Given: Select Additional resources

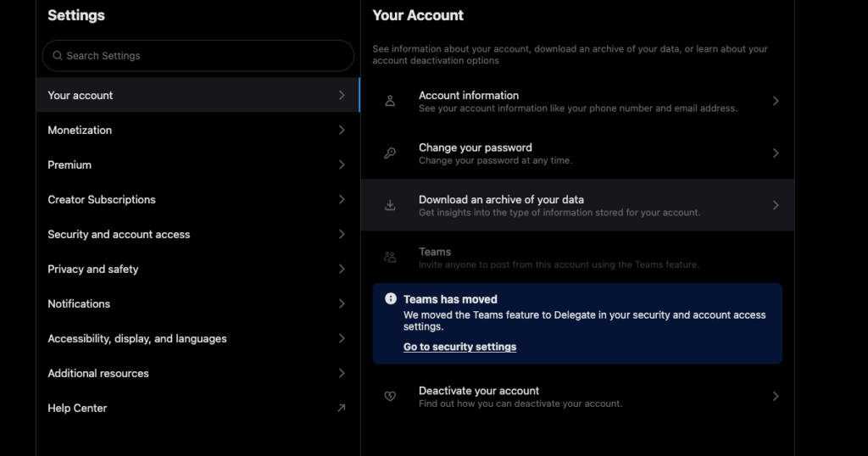Looking at the screenshot, I should click(x=198, y=374).
